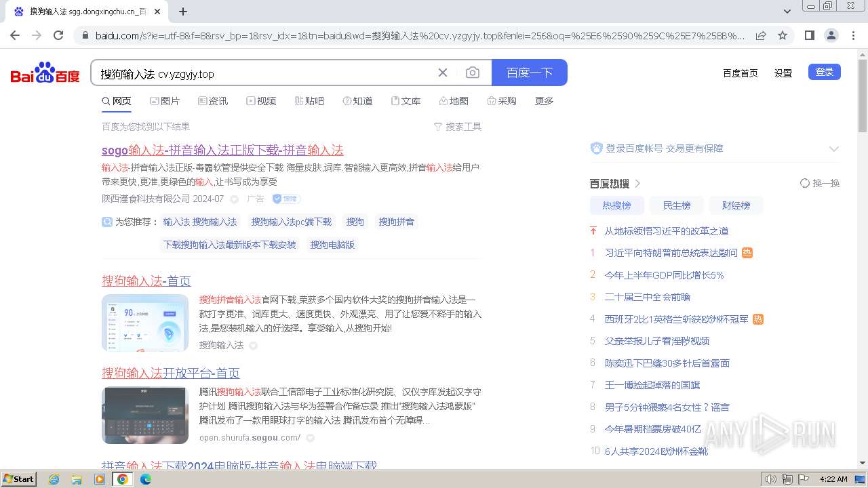Refresh hot list with 换一换
The image size is (868, 488).
click(x=820, y=183)
